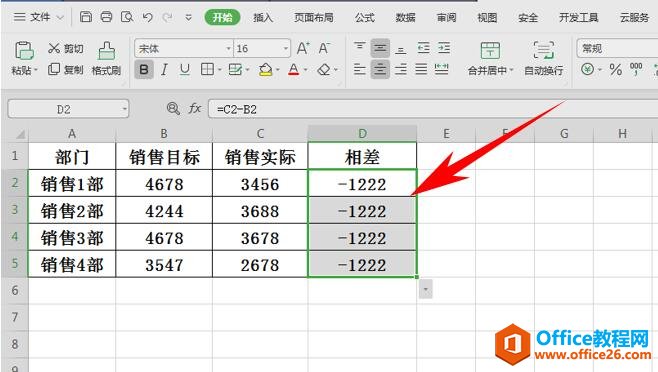Image resolution: width=658 pixels, height=372 pixels.
Task: Apply red font color A
Action: tap(294, 69)
